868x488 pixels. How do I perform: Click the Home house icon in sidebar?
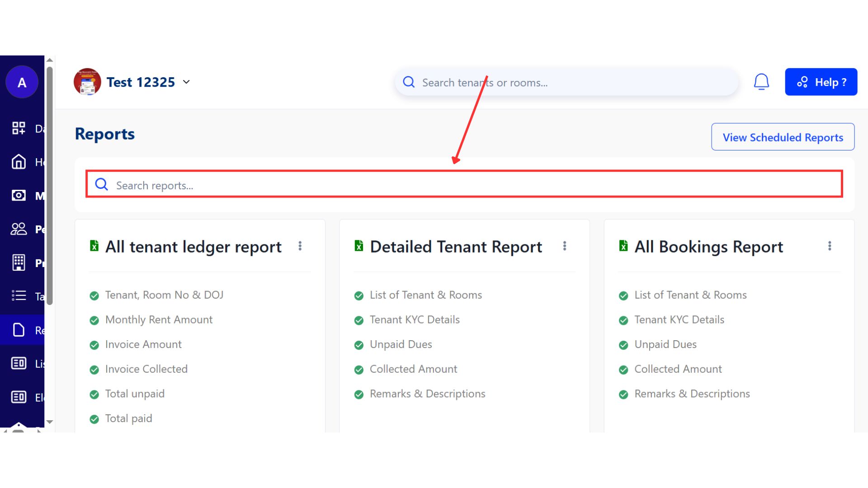[19, 162]
